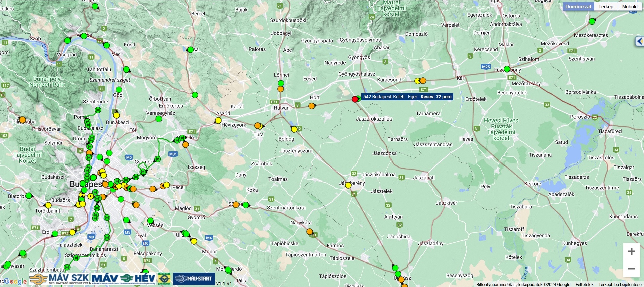
Task: Select the HÉV marker at Szigetszentmiklós
Action: click(x=76, y=258)
